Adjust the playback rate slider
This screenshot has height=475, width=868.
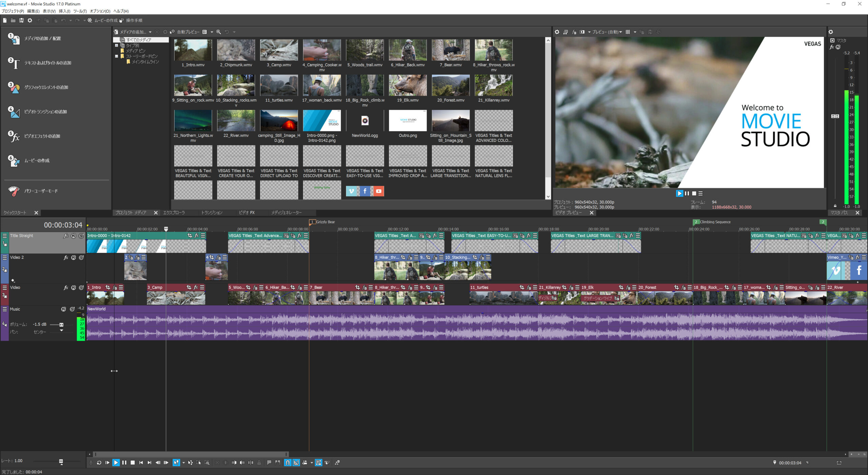click(x=61, y=461)
